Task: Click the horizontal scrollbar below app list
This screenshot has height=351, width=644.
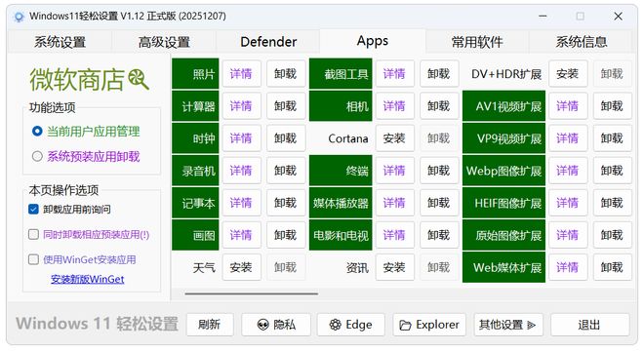Action: pyautogui.click(x=252, y=293)
